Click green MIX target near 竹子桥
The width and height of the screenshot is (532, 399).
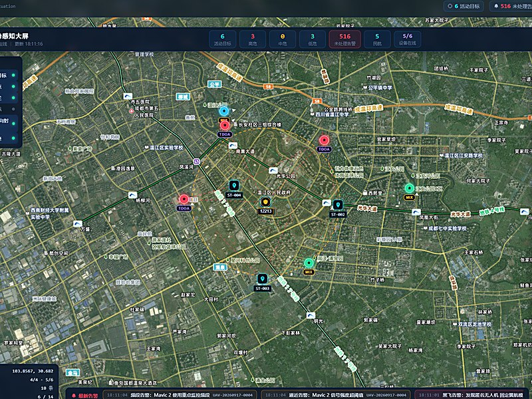pyautogui.click(x=309, y=263)
